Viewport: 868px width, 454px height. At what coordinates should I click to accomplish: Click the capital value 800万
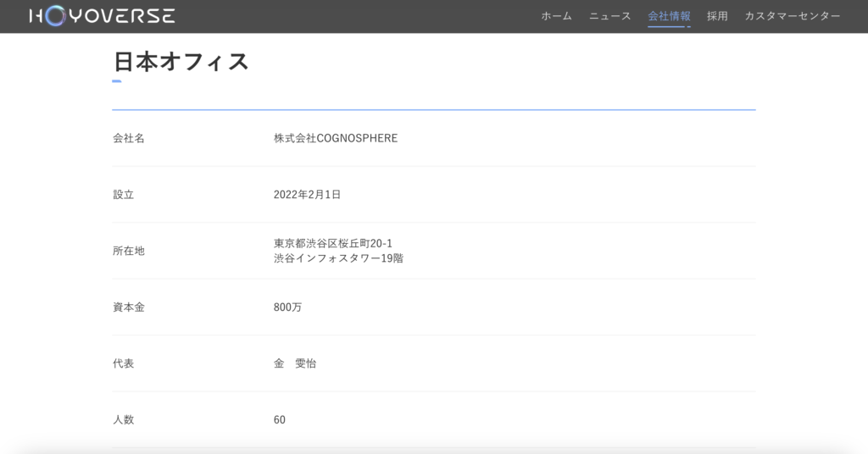[287, 307]
